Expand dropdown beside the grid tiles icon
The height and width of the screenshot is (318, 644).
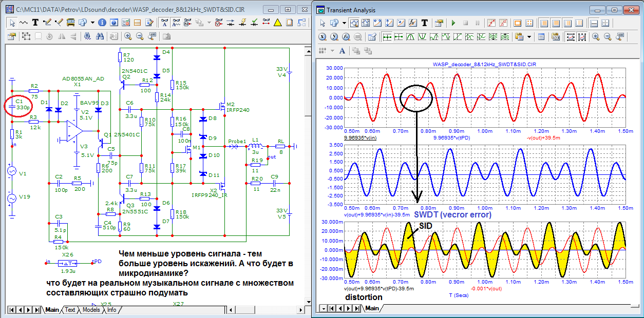point(332,50)
